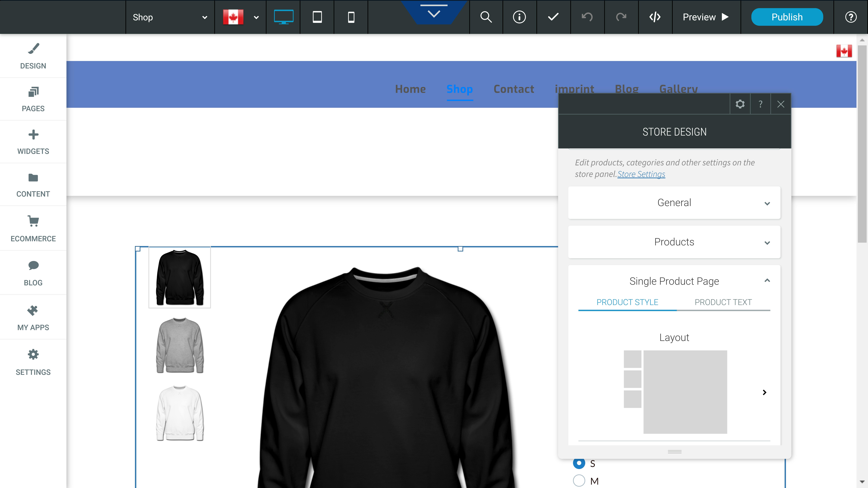Open Store Settings link
The height and width of the screenshot is (488, 868).
(x=641, y=174)
